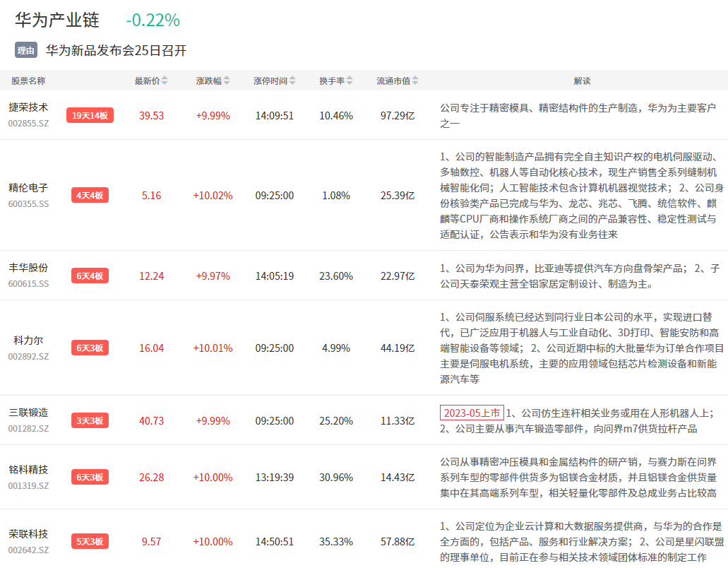
Task: Click market cap 44.19亿
Action: (x=398, y=348)
